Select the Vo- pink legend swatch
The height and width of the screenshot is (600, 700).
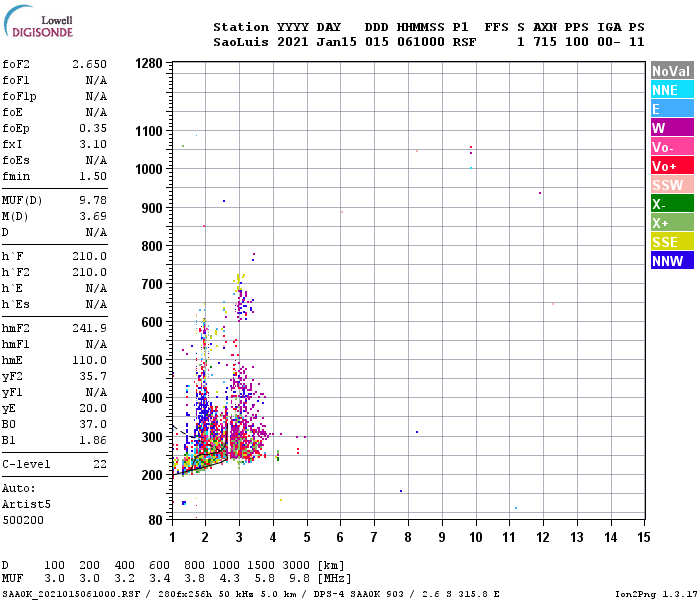[672, 147]
